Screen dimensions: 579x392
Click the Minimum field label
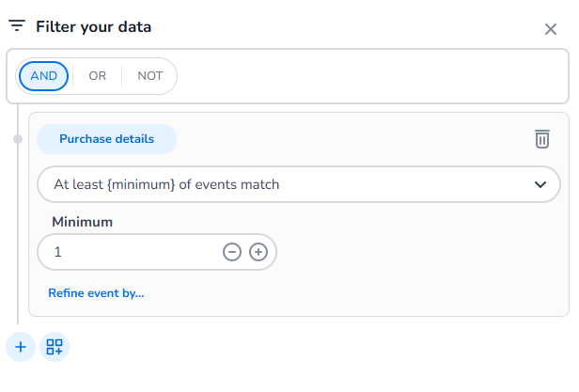click(82, 222)
